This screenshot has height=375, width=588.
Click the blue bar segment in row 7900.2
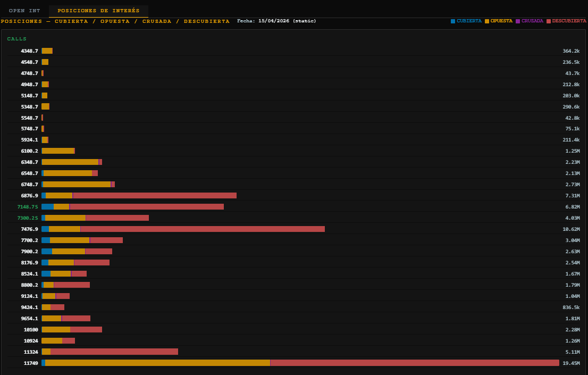[47, 252]
